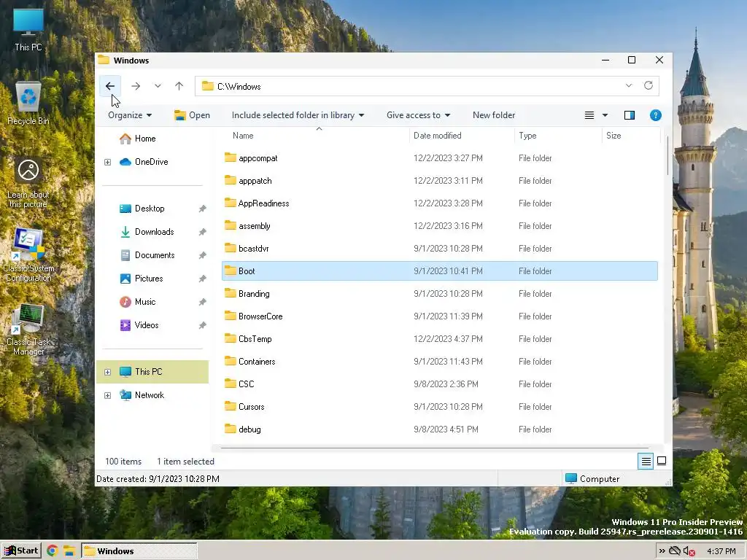Screen dimensions: 747x560
Task: Select the Branding folder row
Action: pos(440,294)
